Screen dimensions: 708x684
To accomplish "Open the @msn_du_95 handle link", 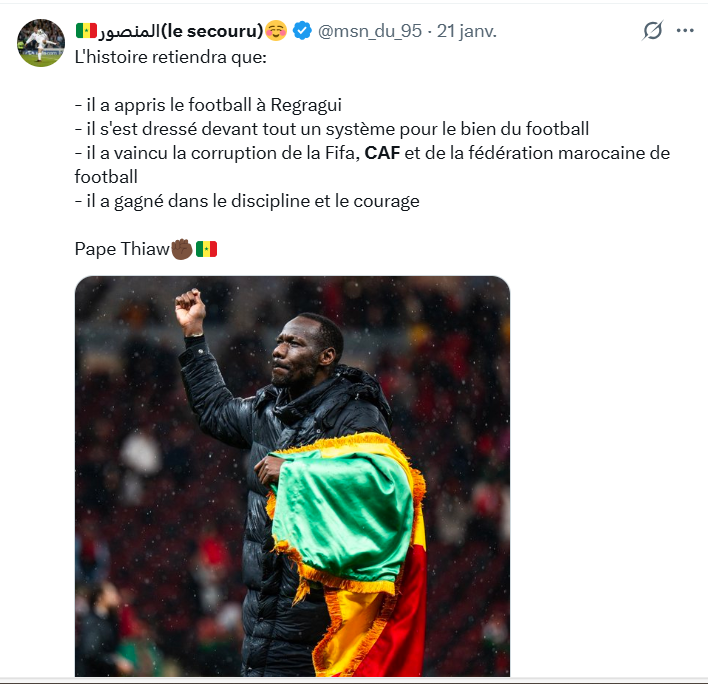I will tap(370, 31).
